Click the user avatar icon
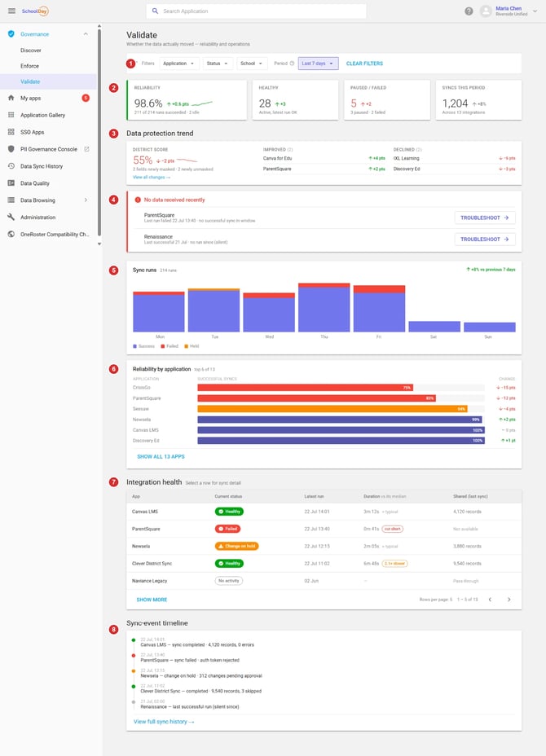 pyautogui.click(x=486, y=11)
